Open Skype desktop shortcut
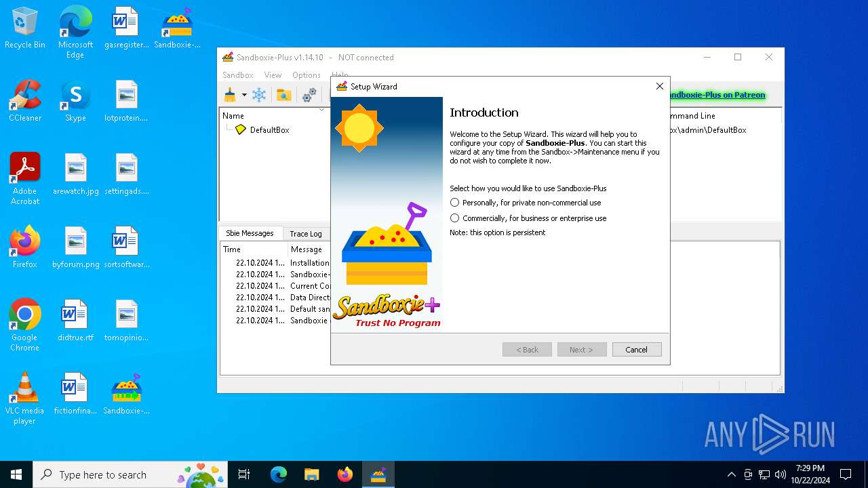The image size is (868, 488). (75, 102)
